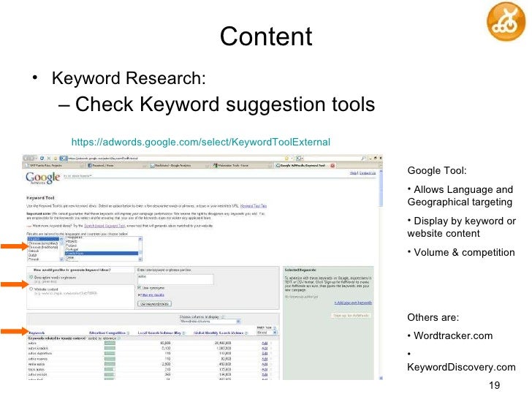Close the AdWords Keyword Tool tab
This screenshot has width=532, height=399.
pos(332,166)
